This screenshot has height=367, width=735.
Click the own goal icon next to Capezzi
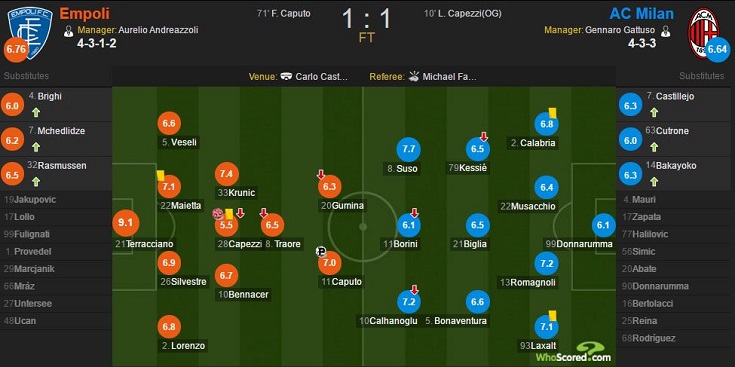pos(217,214)
